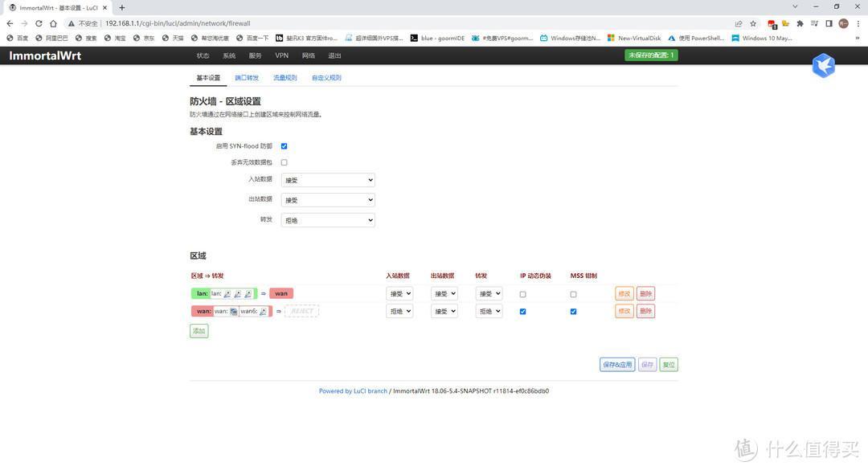Close the ImmortalWrt LuCI tab

pyautogui.click(x=104, y=8)
